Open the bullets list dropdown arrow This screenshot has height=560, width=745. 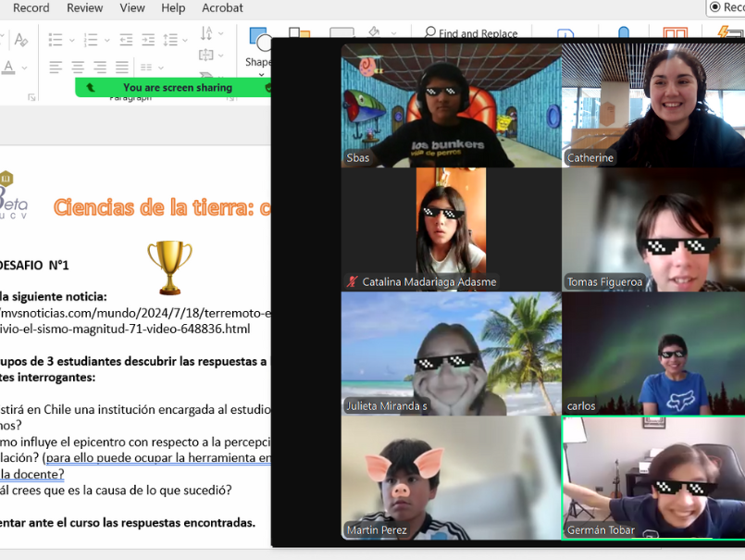pyautogui.click(x=71, y=41)
